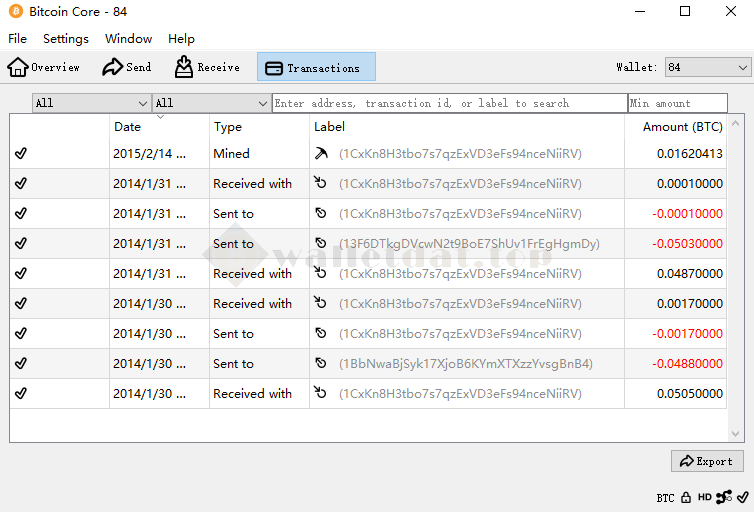
Task: Click the sync checkmark in the status bar
Action: (740, 497)
